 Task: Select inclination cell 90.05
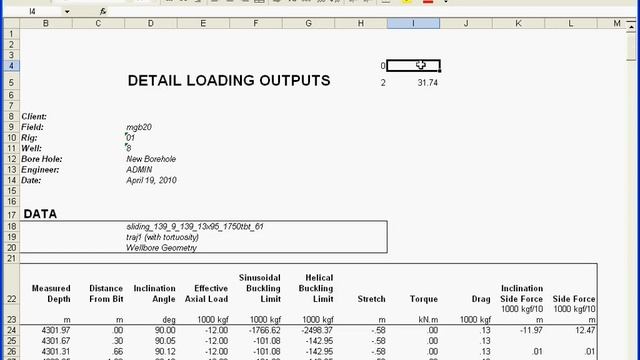[165, 341]
